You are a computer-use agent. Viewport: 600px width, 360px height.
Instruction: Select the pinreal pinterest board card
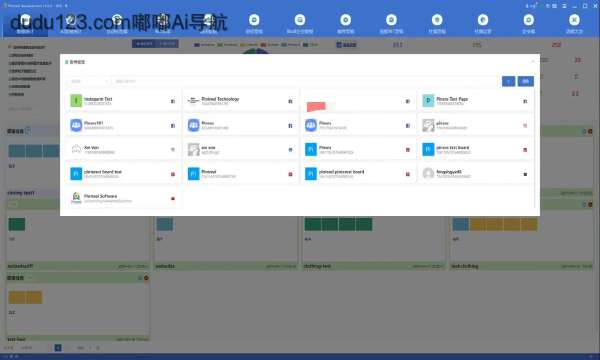[358, 174]
